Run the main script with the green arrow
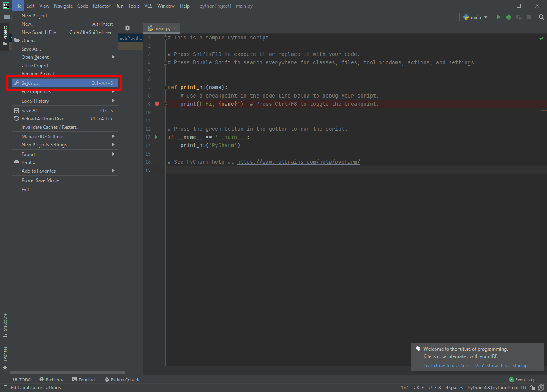The width and height of the screenshot is (547, 392). (x=498, y=17)
